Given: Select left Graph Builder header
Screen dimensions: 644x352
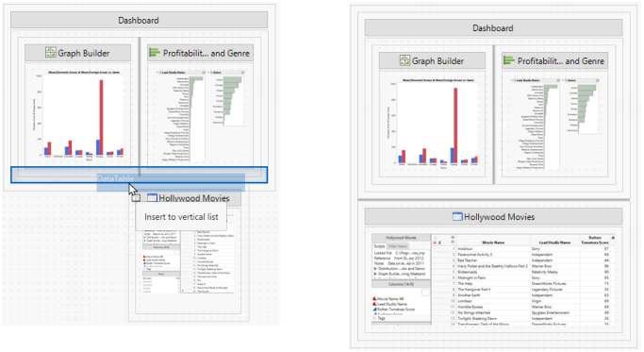Looking at the screenshot, I should [x=78, y=53].
